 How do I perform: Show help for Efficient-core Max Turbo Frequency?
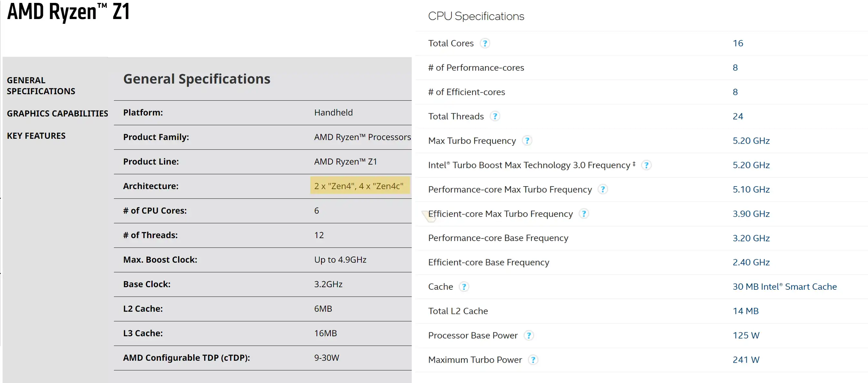click(x=584, y=214)
